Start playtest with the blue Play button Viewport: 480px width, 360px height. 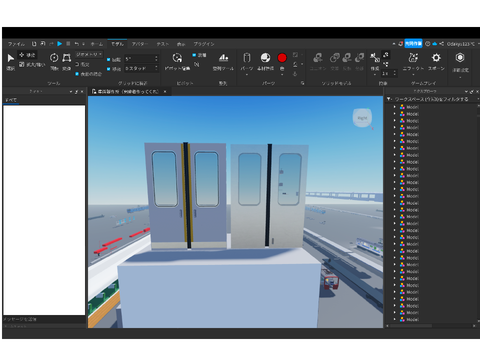(59, 44)
